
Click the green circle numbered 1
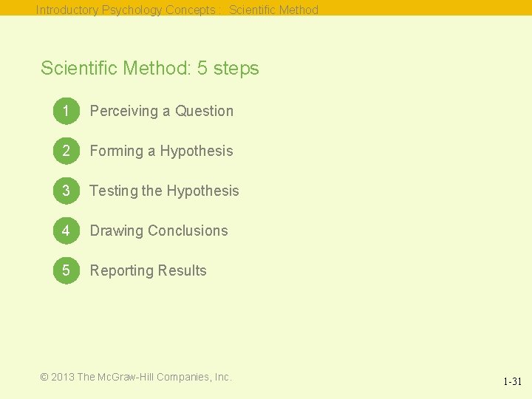point(66,111)
